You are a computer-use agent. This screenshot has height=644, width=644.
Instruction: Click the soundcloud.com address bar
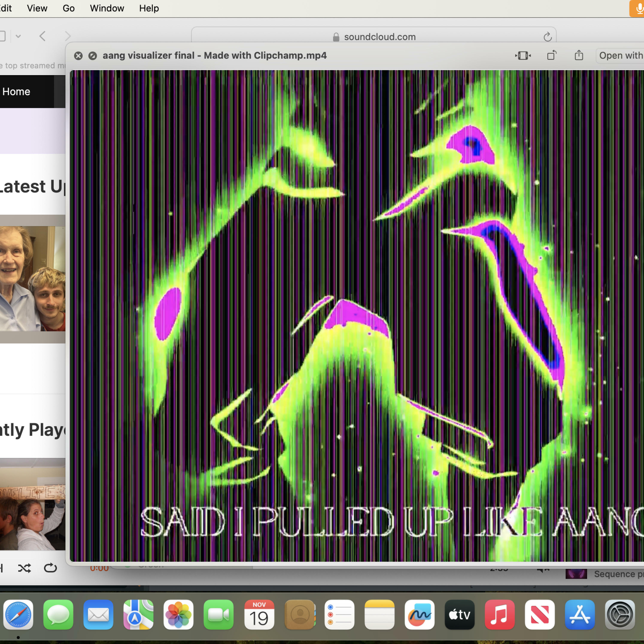coord(373,36)
